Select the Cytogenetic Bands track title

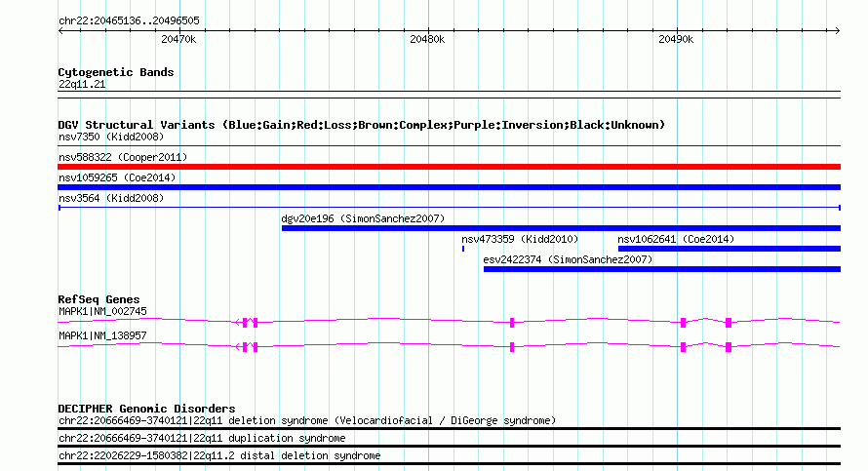click(x=116, y=72)
